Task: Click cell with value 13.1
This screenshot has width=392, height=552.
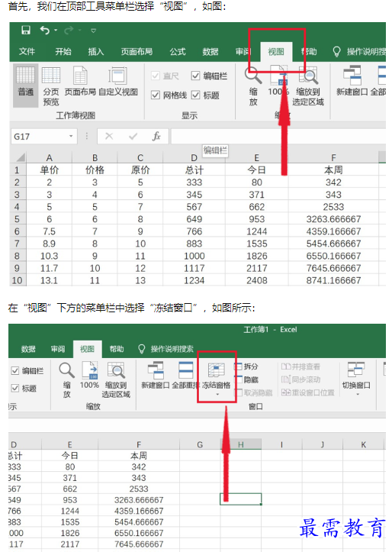Action: 50,280
